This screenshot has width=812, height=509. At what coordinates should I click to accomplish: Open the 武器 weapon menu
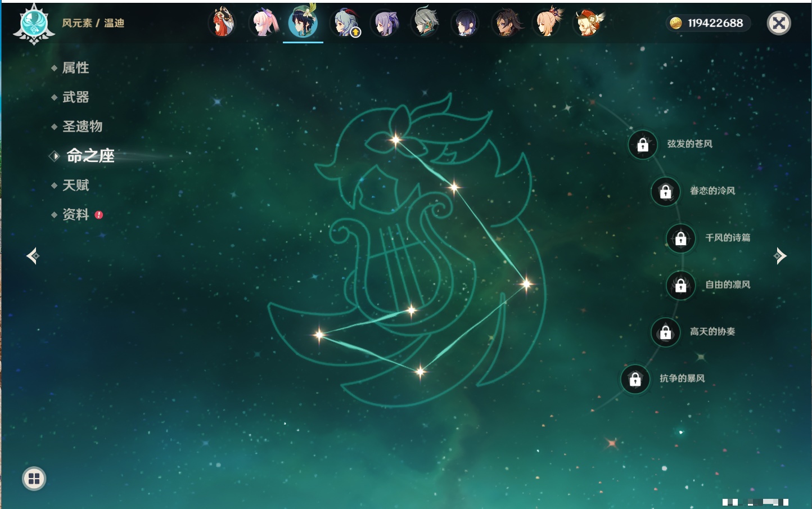tap(75, 97)
